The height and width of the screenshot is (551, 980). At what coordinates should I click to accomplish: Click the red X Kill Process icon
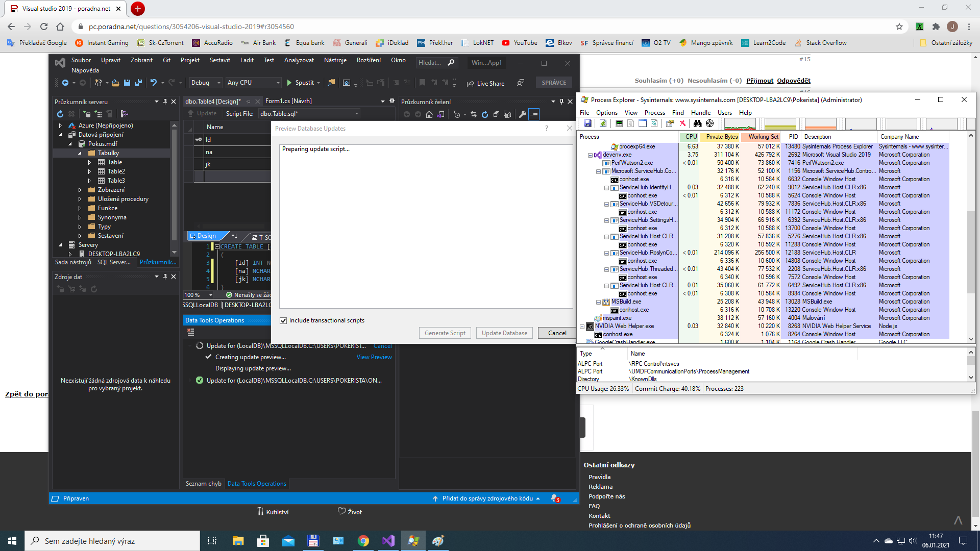coord(682,123)
